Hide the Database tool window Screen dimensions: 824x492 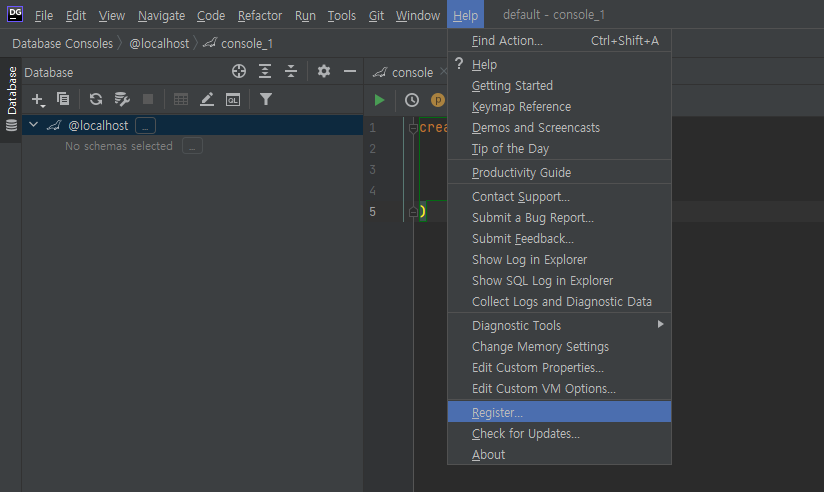(x=350, y=71)
